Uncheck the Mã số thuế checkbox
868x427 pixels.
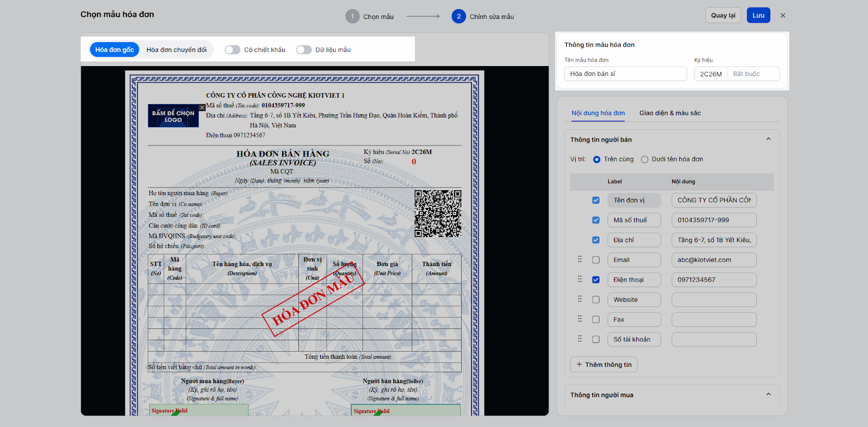pos(596,220)
